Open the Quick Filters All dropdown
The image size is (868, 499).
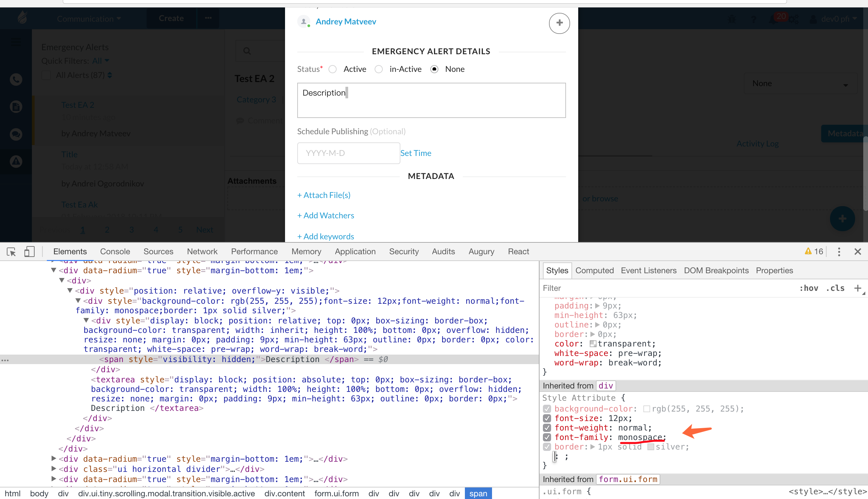(x=100, y=61)
